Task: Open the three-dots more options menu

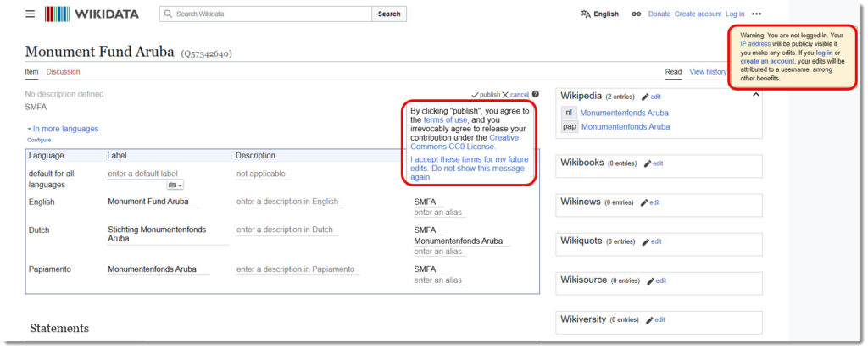Action: click(756, 14)
